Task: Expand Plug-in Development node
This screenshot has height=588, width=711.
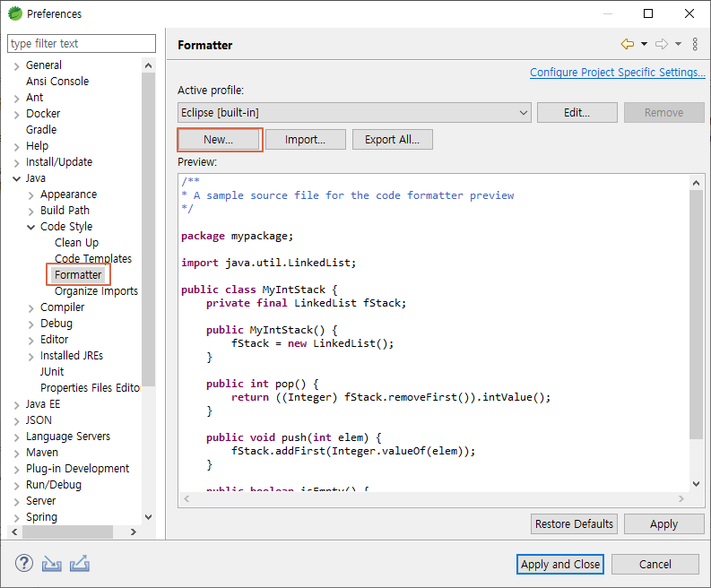Action: tap(16, 470)
